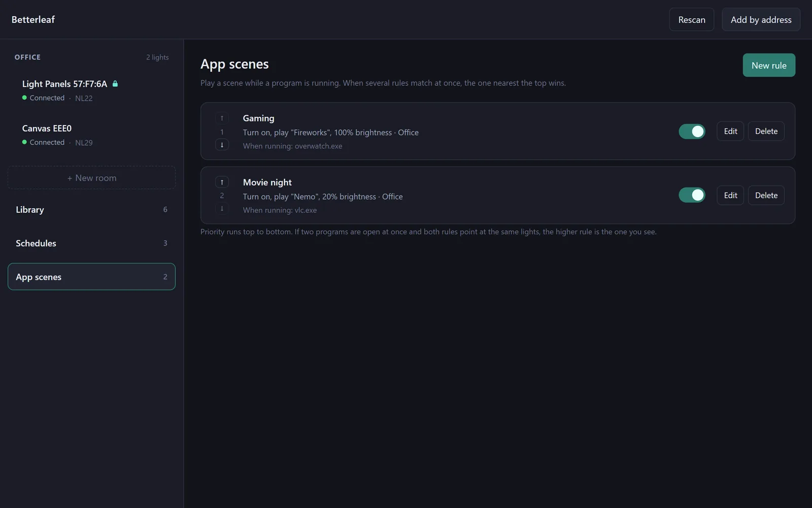Delete the Gaming rule
The height and width of the screenshot is (508, 812).
[x=766, y=131]
